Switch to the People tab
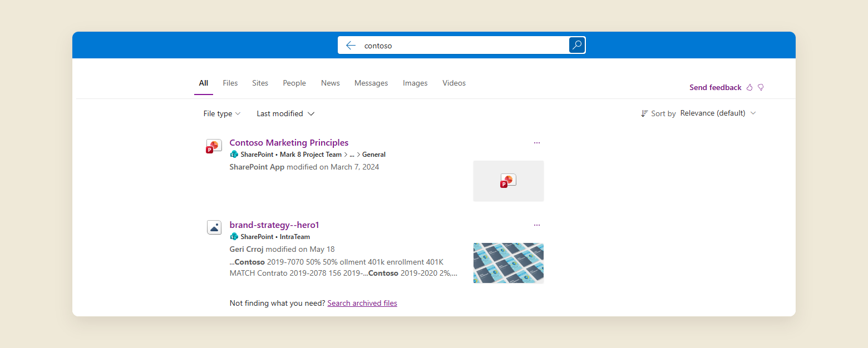 (x=294, y=83)
